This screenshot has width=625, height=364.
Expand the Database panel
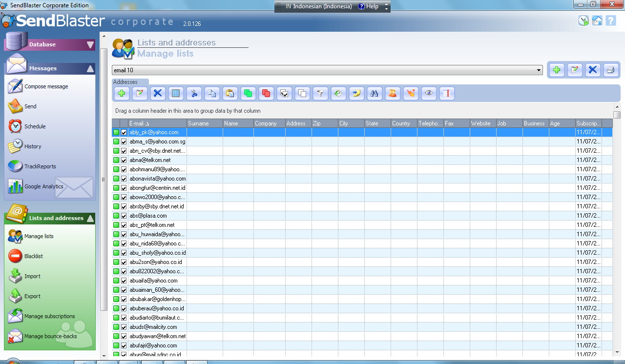pos(90,45)
